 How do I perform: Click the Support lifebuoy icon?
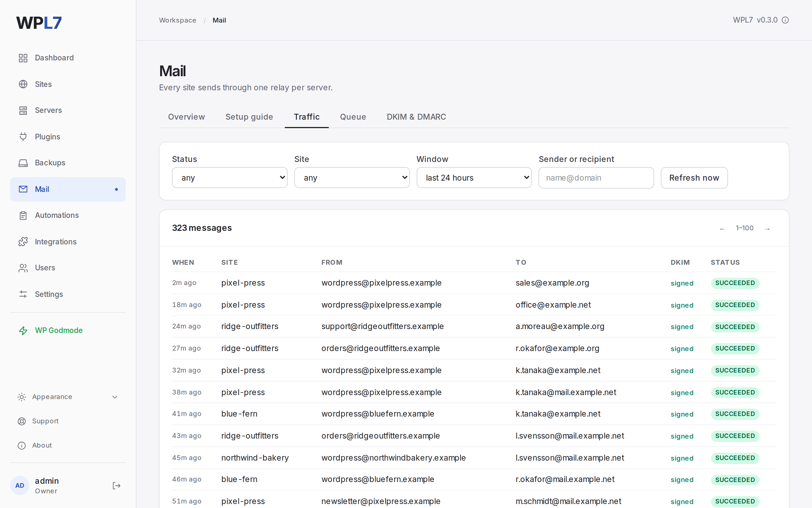tap(21, 421)
